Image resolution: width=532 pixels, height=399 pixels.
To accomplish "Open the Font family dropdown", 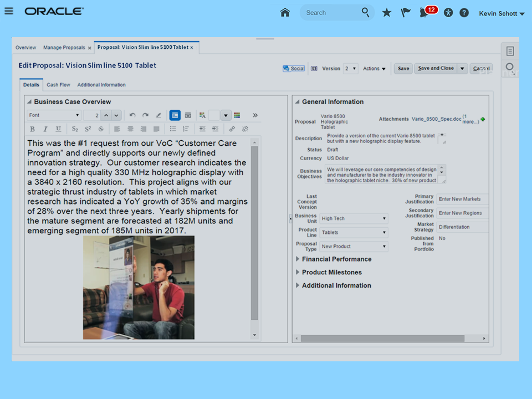I will click(x=54, y=115).
